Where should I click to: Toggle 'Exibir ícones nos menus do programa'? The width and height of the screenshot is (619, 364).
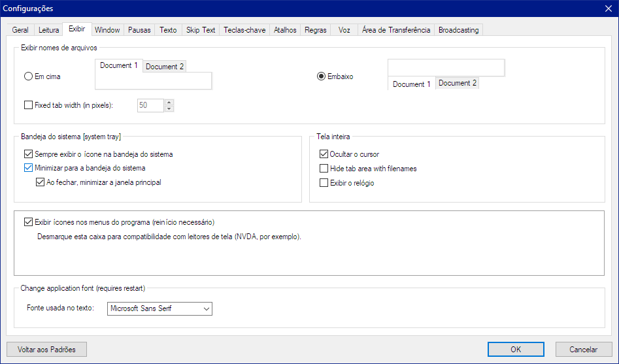[28, 222]
